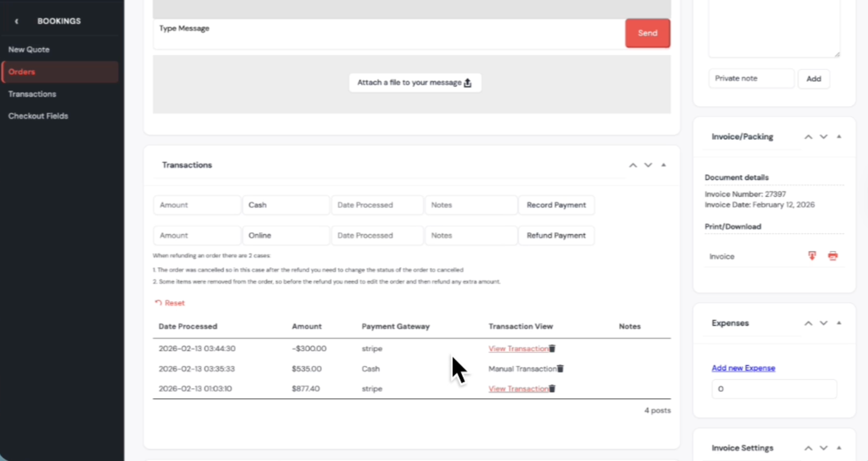
Task: Open Checkout Fields in the sidebar
Action: [x=38, y=116]
